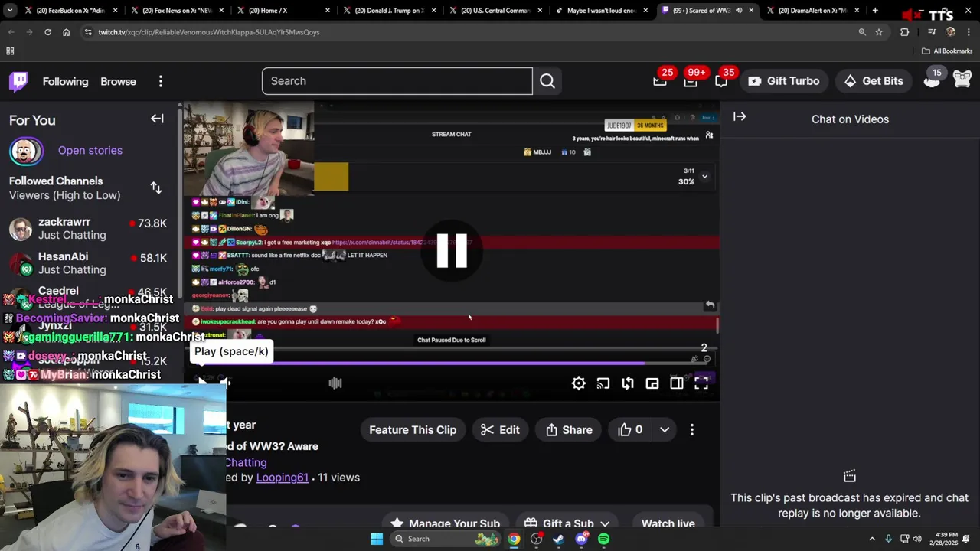This screenshot has height=551, width=980.
Task: Open clipper Looping61's profile link
Action: (x=283, y=478)
